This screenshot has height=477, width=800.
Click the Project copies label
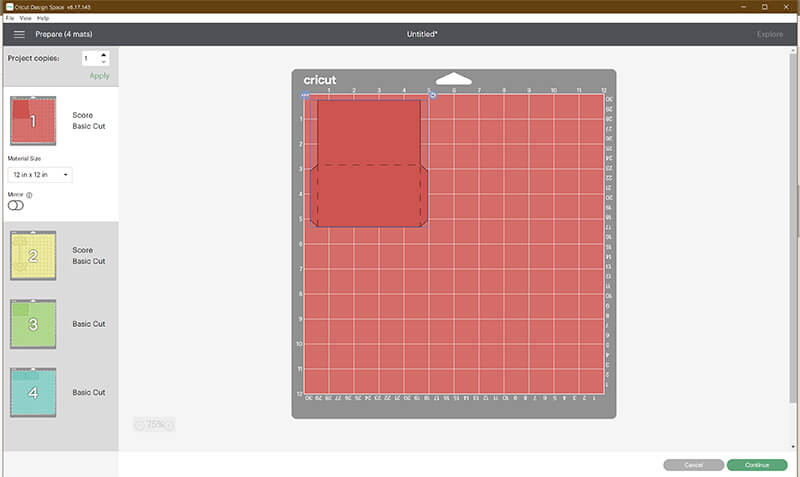33,58
